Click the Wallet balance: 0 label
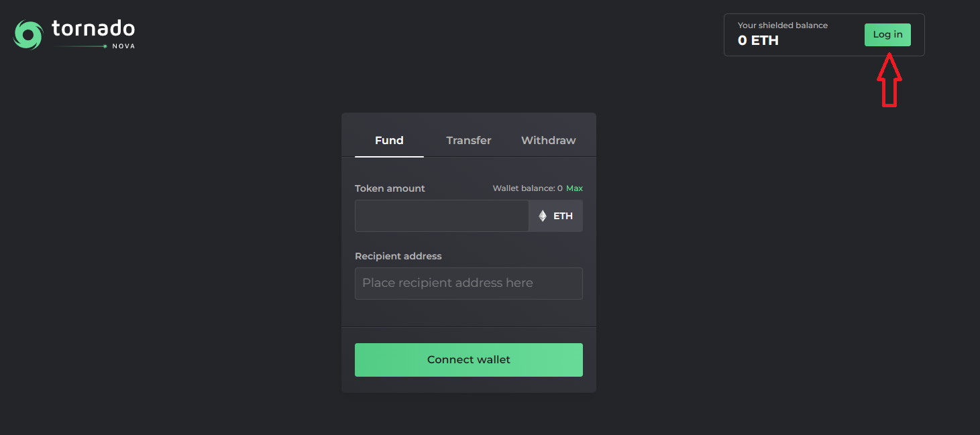The image size is (980, 435). (x=525, y=188)
